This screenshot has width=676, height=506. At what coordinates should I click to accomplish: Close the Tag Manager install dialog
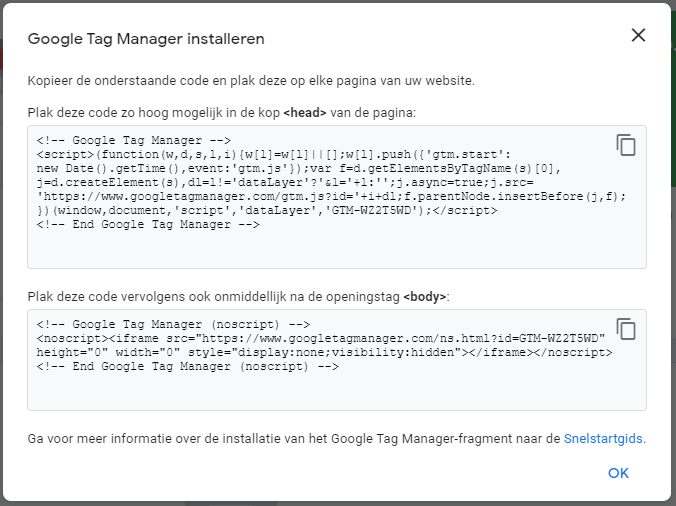(638, 36)
